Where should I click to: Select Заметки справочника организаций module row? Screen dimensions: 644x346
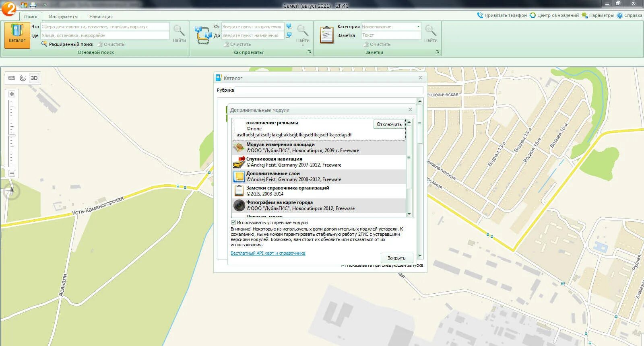click(x=319, y=191)
